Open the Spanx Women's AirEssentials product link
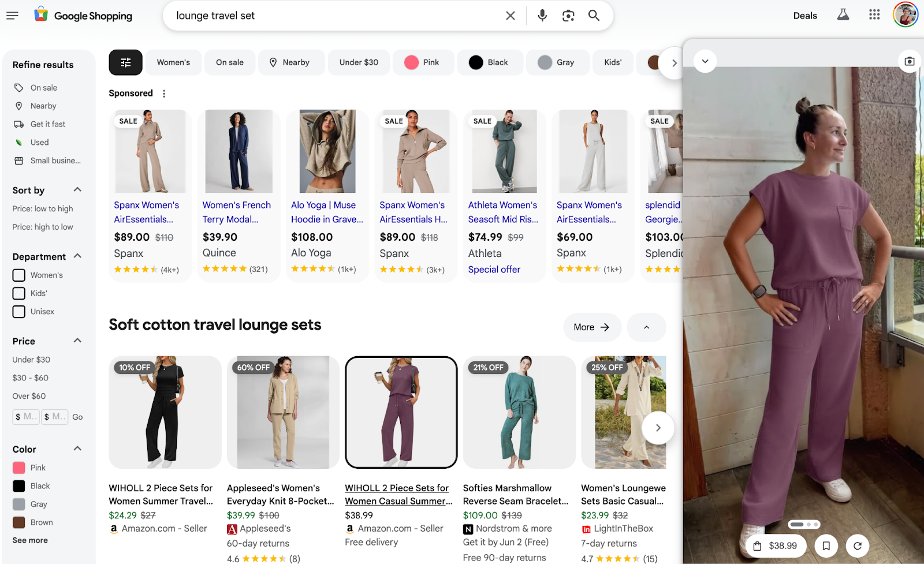 pyautogui.click(x=147, y=212)
